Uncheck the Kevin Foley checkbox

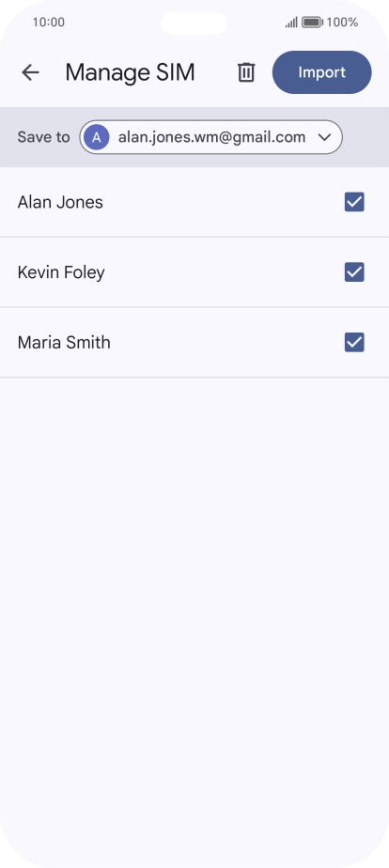pos(354,272)
